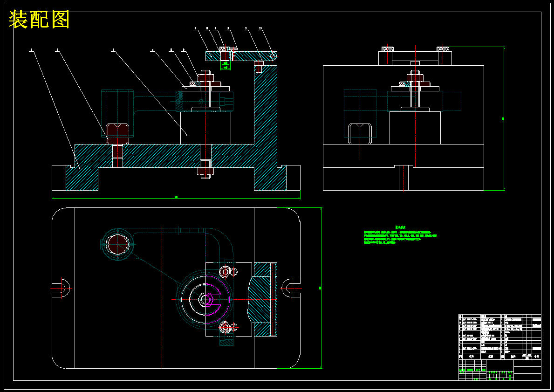The image size is (554, 392).
Task: Click part balloon number 12 label
Action: pos(261,28)
